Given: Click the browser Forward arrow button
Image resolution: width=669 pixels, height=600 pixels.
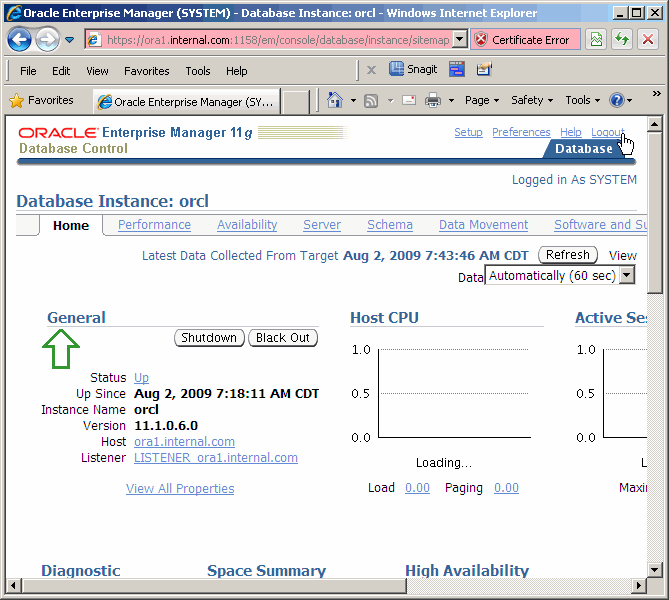Looking at the screenshot, I should [46, 40].
